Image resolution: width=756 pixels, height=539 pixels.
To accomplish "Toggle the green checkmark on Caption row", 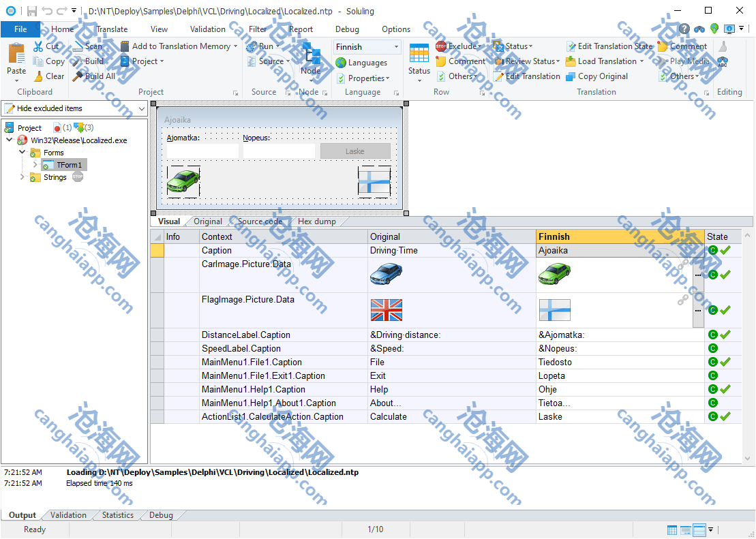I will 725,251.
